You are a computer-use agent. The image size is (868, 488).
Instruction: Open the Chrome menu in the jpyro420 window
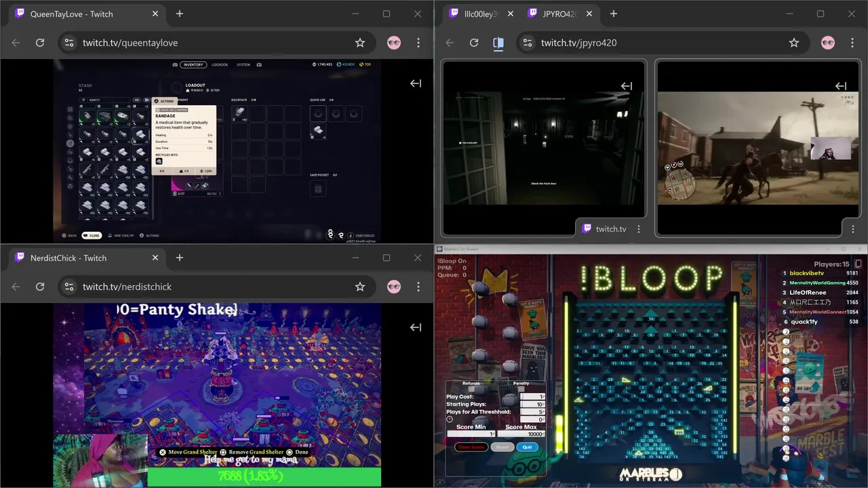[x=852, y=43]
